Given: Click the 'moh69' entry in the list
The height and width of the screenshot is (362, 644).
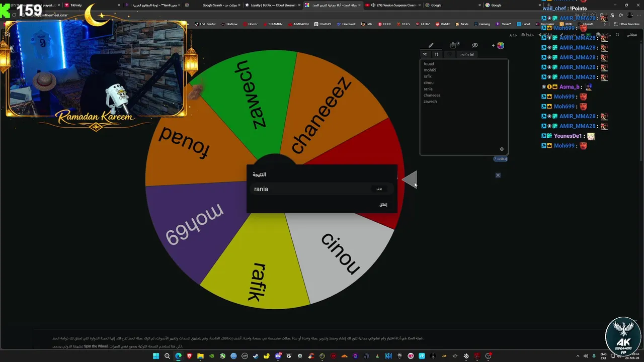Looking at the screenshot, I should pos(430,70).
